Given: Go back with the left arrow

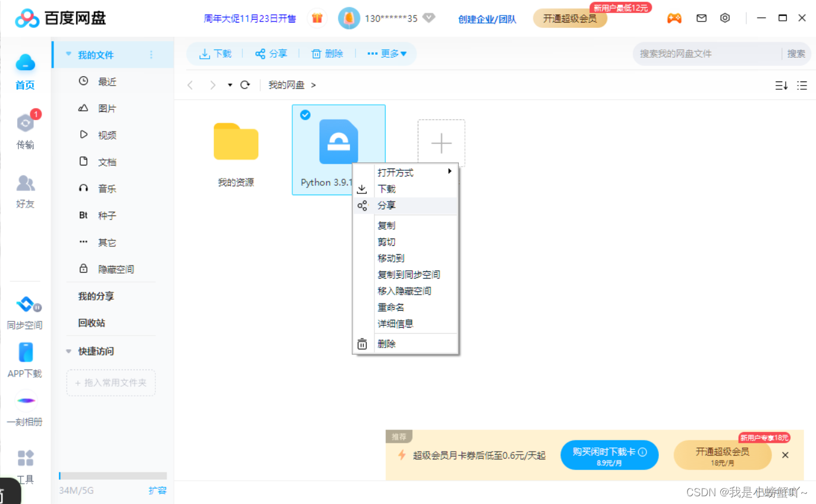Looking at the screenshot, I should click(190, 85).
